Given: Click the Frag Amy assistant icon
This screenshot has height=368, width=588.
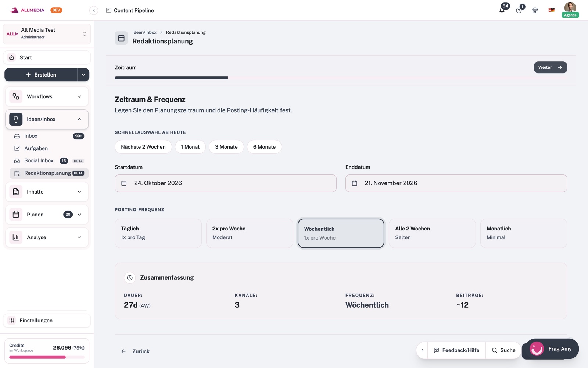Looking at the screenshot, I should point(537,348).
